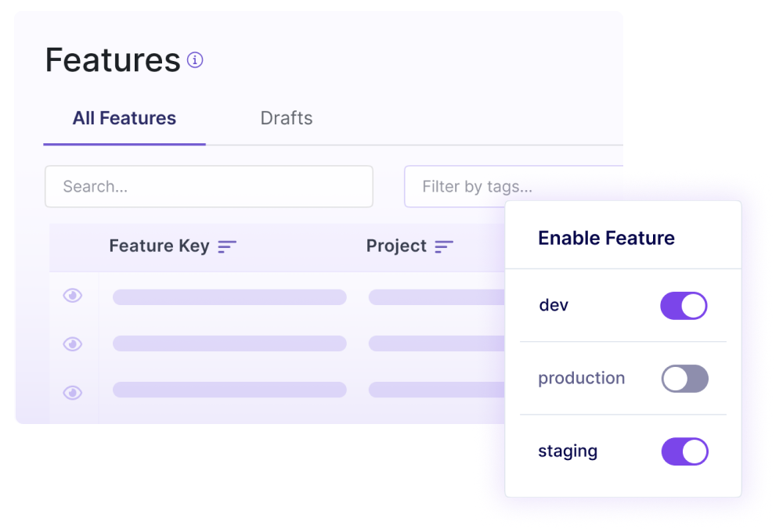Image resolution: width=783 pixels, height=532 pixels.
Task: Disable the dev environment toggle
Action: tap(684, 305)
